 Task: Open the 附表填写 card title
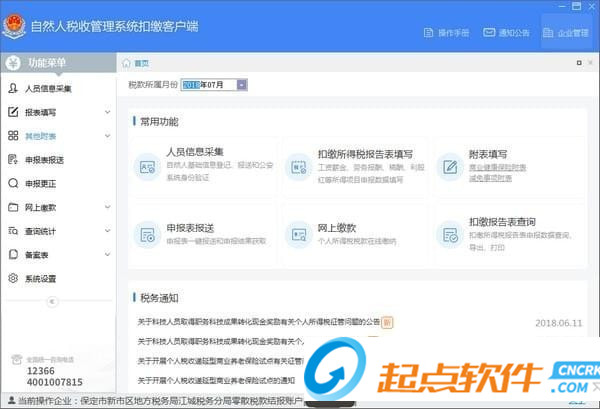coord(488,154)
